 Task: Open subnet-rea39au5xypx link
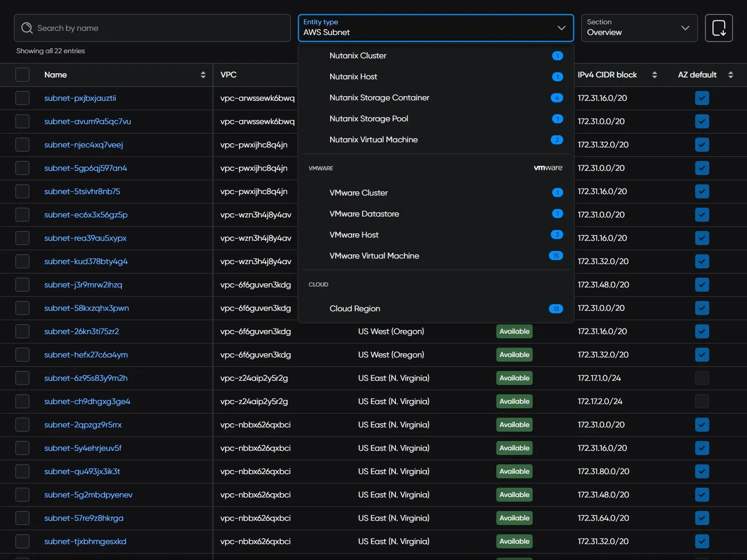(x=85, y=238)
